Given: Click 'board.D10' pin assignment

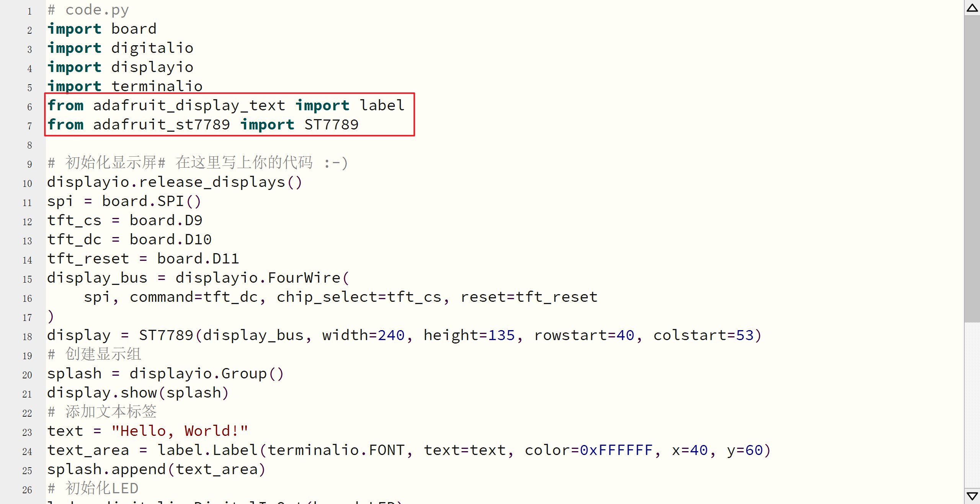Looking at the screenshot, I should pos(170,239).
